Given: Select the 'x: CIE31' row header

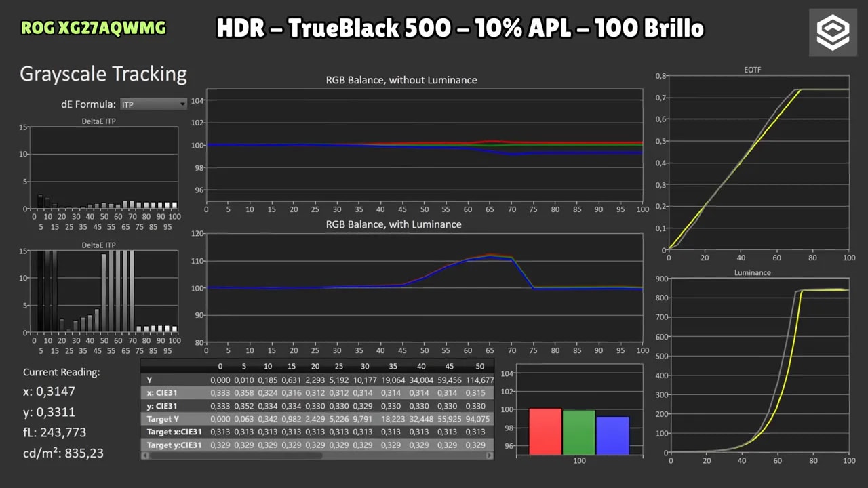Looking at the screenshot, I should tap(163, 393).
